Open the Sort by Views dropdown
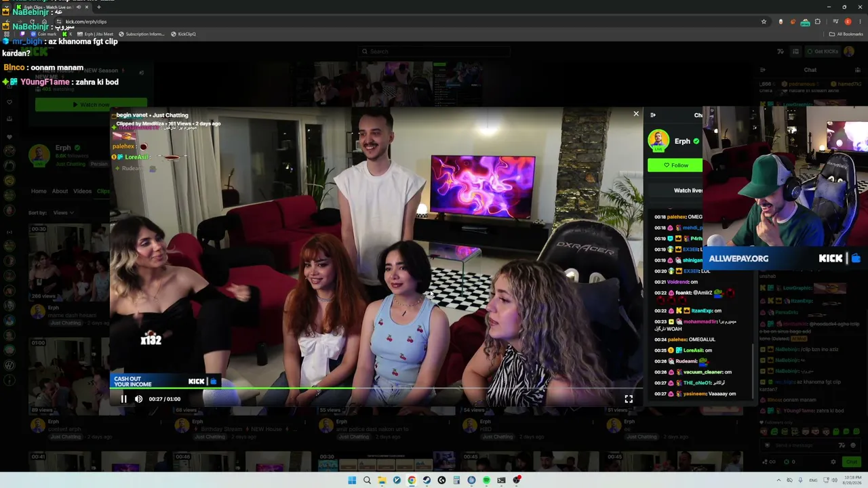 coord(63,213)
